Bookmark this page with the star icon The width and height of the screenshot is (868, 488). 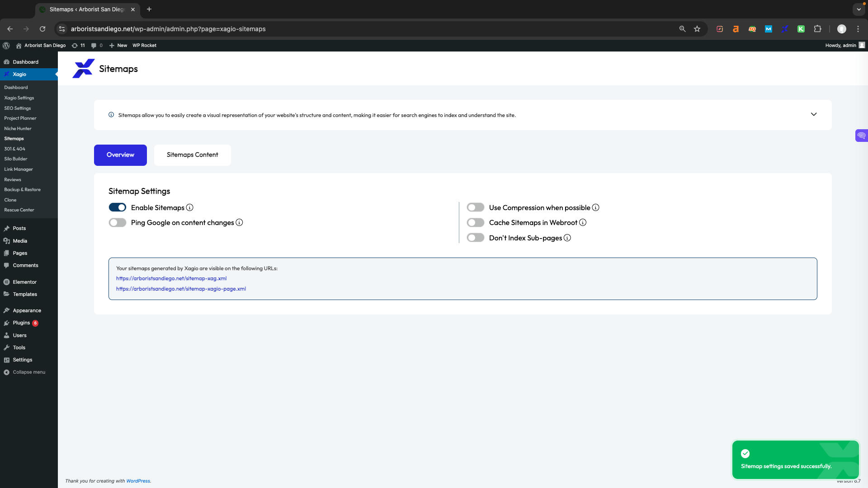(x=697, y=29)
